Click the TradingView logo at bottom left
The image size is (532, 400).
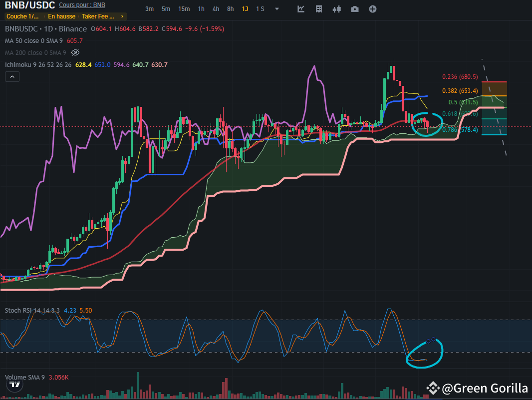15,385
